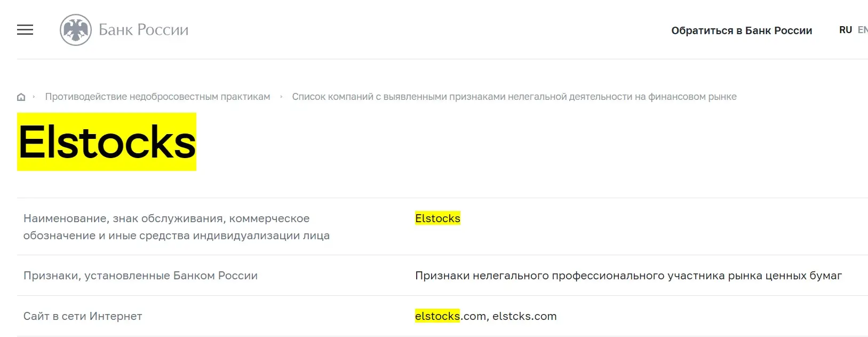Switch the site language to EN
The width and height of the screenshot is (868, 337).
pyautogui.click(x=864, y=30)
